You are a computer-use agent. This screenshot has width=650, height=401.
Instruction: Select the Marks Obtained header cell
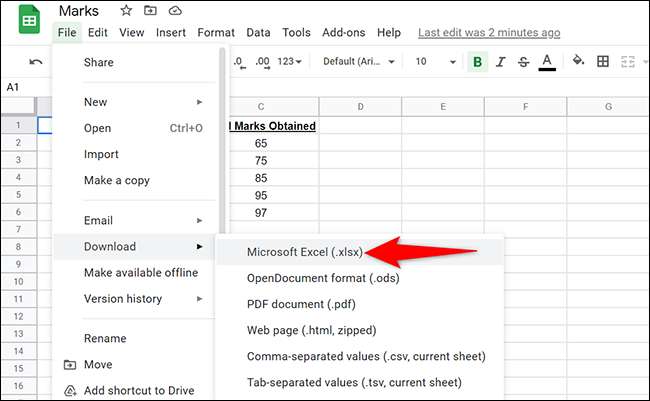[274, 126]
